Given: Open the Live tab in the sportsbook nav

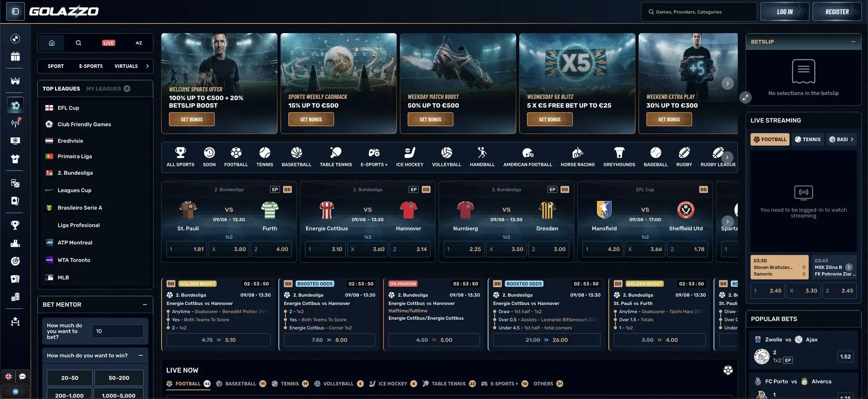Looking at the screenshot, I should click(108, 43).
